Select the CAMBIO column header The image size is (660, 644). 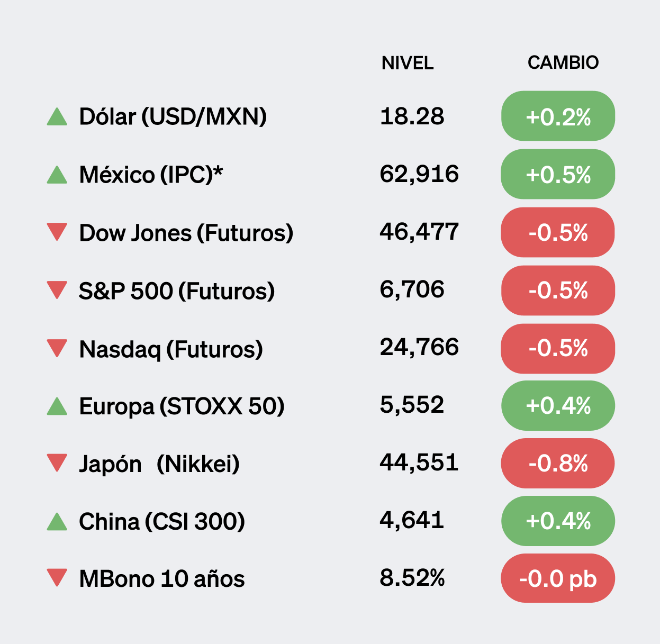point(563,62)
